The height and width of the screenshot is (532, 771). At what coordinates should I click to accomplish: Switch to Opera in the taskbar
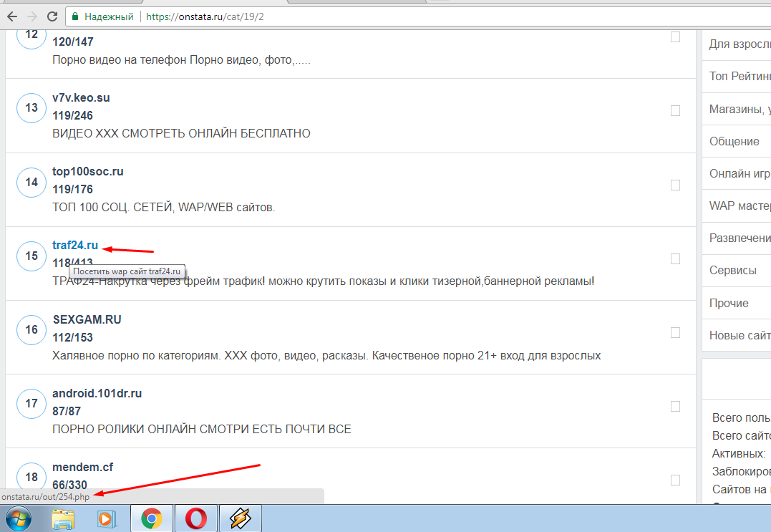(195, 518)
